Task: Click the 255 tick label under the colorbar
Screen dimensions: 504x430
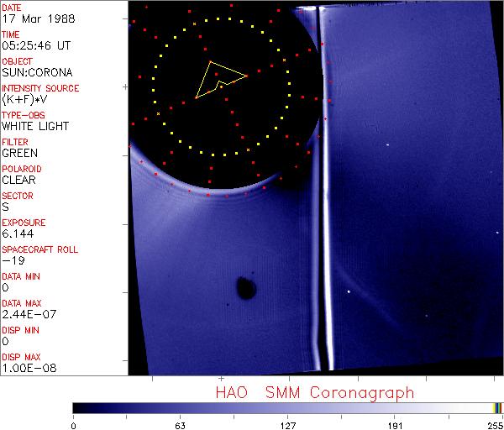Action: click(x=496, y=424)
